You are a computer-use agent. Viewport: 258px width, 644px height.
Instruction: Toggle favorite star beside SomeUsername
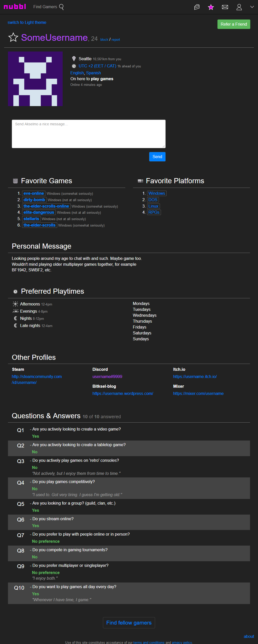[13, 37]
